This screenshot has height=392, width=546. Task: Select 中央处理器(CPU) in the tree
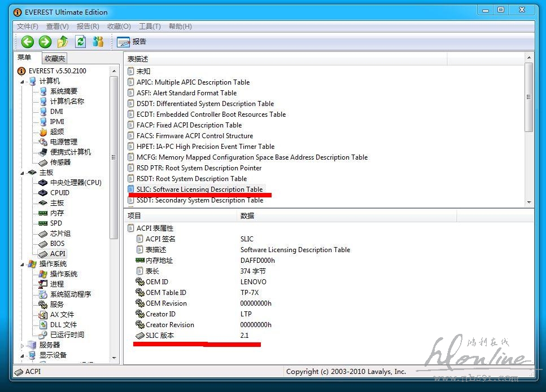click(75, 183)
